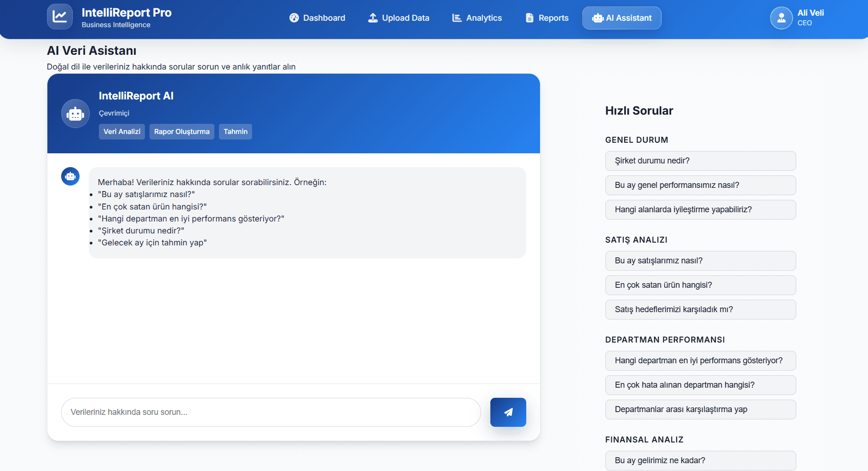The width and height of the screenshot is (868, 471).
Task: Choose 'En çok satan ürün hangisi?' quick question
Action: click(700, 285)
